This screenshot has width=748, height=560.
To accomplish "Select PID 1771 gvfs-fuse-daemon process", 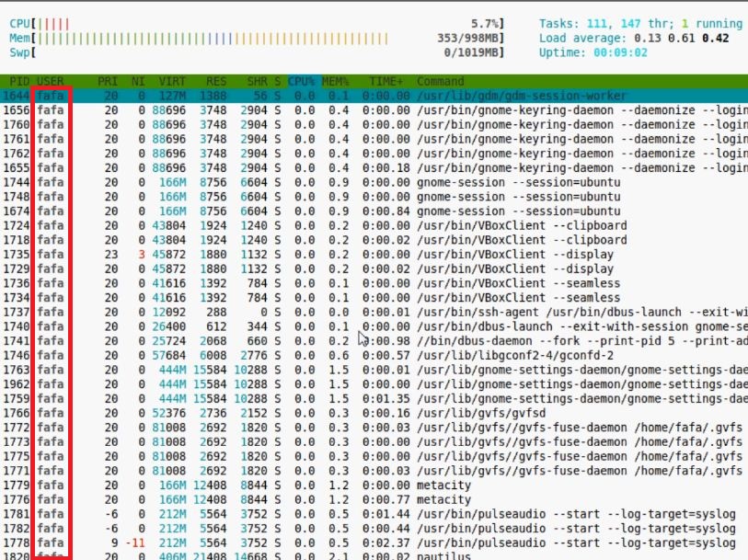I will pyautogui.click(x=17, y=471).
